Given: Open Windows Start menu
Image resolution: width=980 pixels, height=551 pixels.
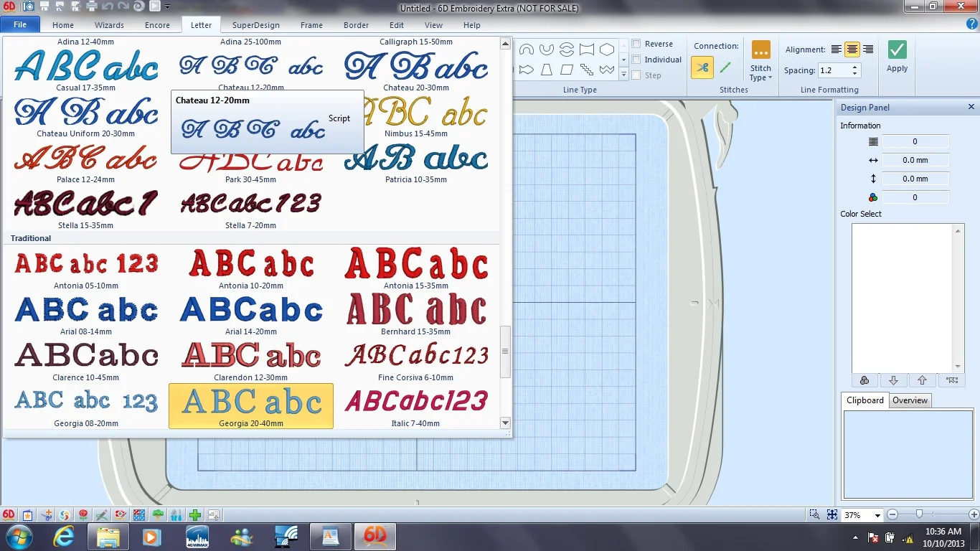Looking at the screenshot, I should tap(18, 536).
